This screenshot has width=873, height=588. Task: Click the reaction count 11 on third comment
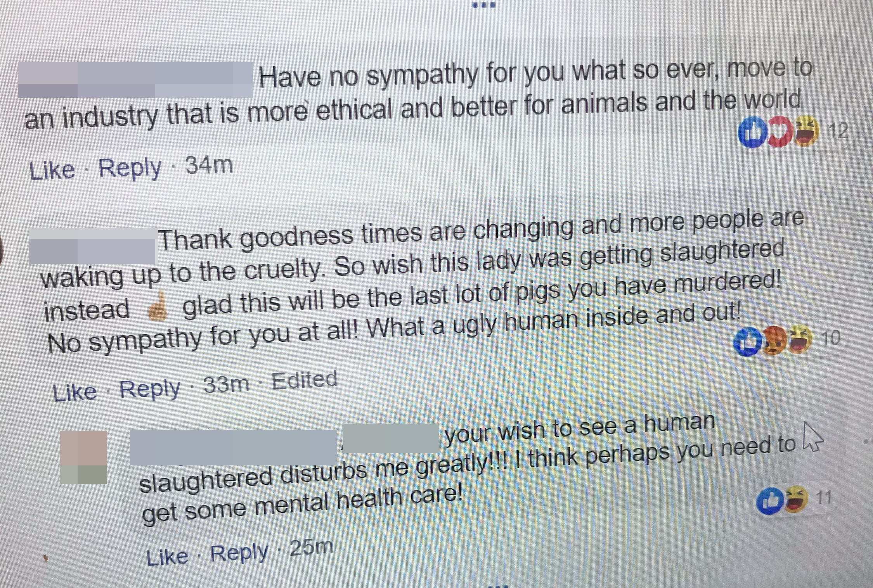pos(825,498)
